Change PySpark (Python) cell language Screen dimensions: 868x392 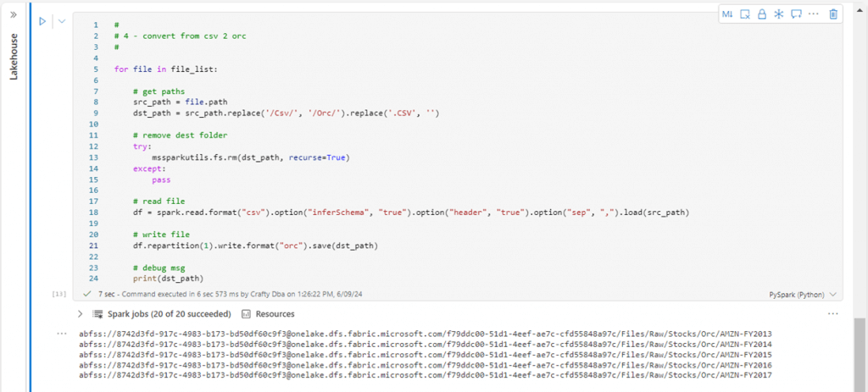click(x=803, y=294)
